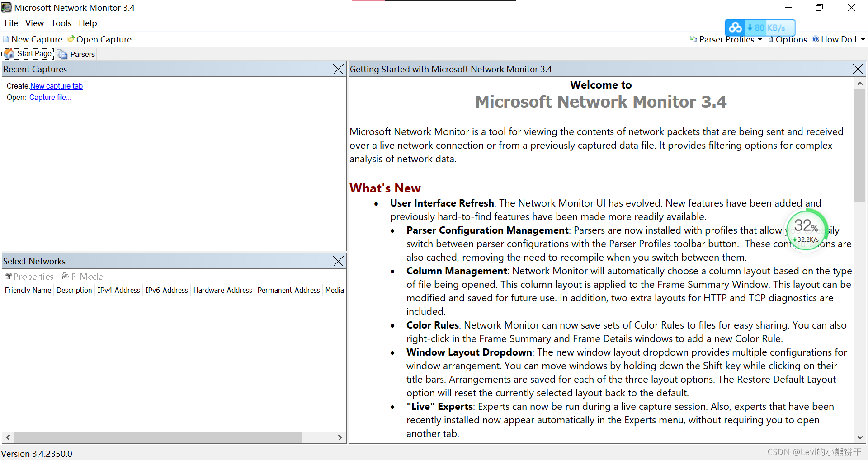This screenshot has height=460, width=868.
Task: Switch to the Parsers tab
Action: (x=76, y=54)
